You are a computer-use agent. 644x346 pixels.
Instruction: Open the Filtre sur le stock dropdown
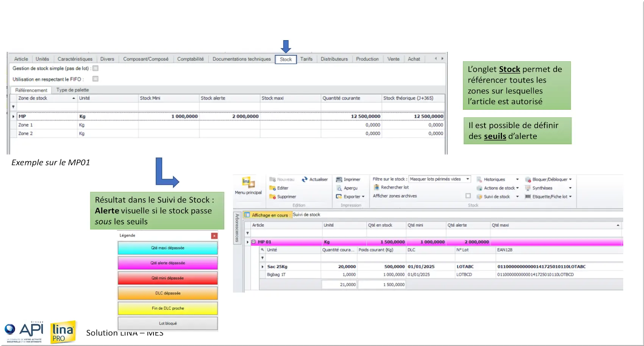(x=467, y=179)
